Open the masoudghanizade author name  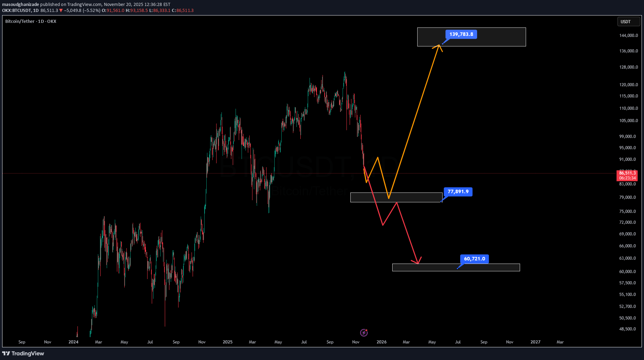tap(20, 5)
